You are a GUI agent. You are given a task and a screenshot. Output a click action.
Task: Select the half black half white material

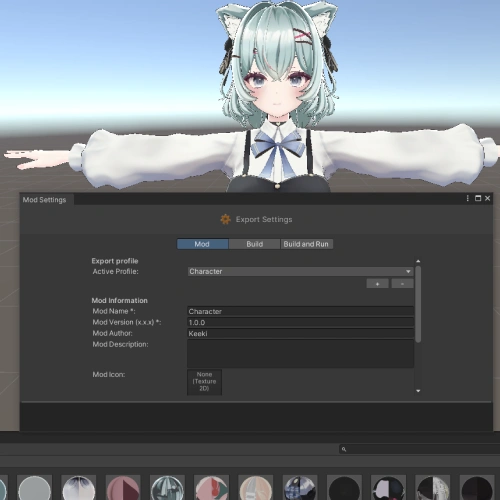(433, 488)
